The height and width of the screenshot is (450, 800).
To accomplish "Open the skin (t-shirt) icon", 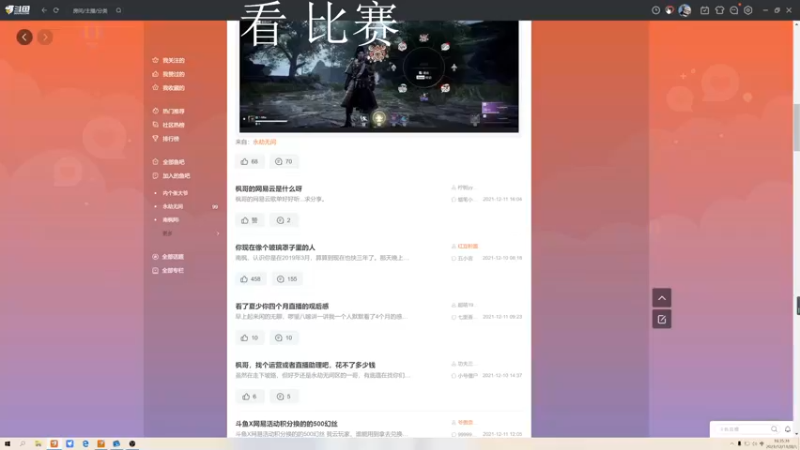I will 719,10.
